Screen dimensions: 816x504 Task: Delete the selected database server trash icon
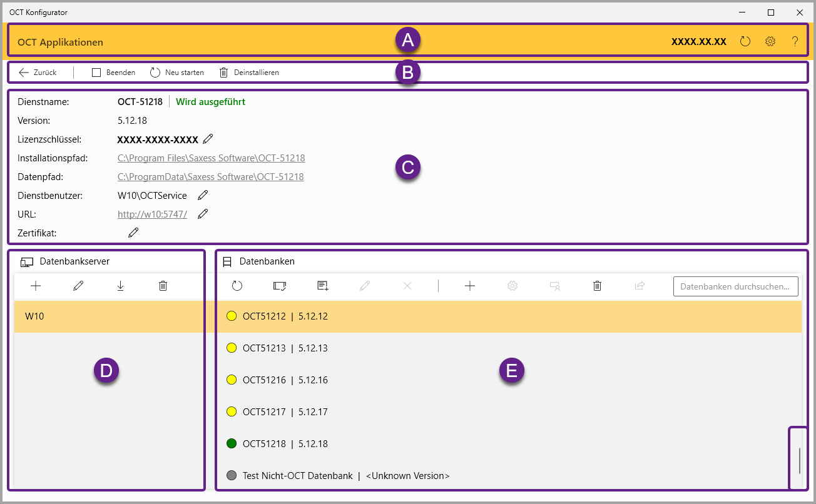click(163, 286)
